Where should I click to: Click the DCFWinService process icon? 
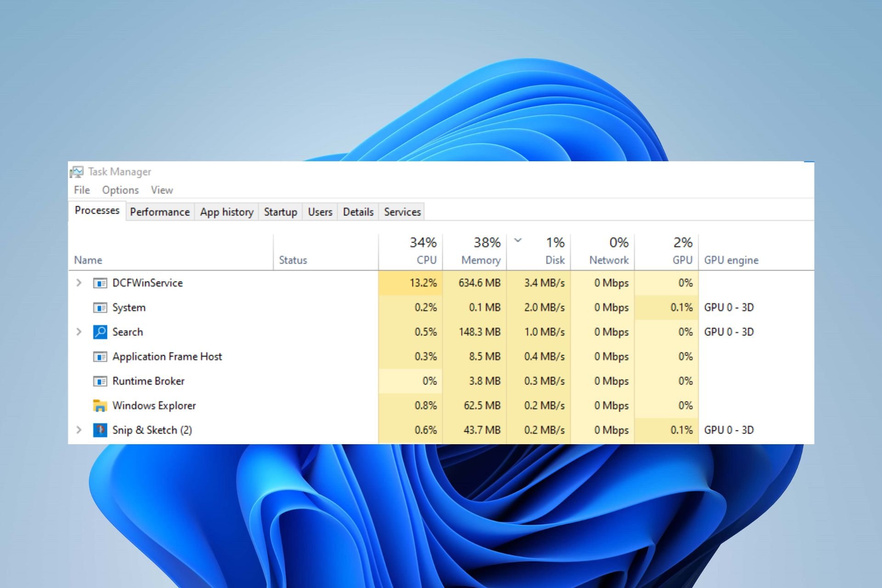[x=100, y=283]
